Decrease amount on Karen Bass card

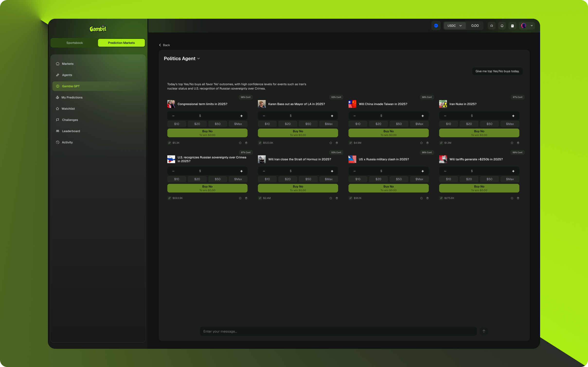coord(264,116)
